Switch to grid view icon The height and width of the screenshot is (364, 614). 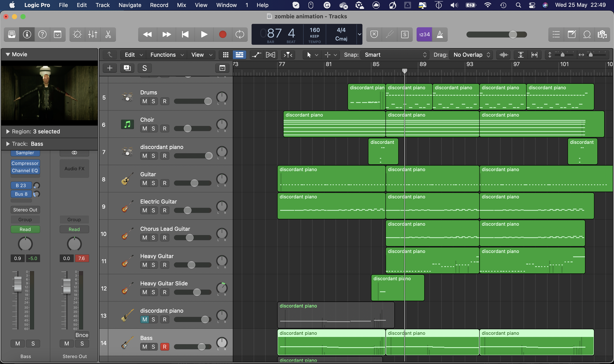tap(226, 55)
